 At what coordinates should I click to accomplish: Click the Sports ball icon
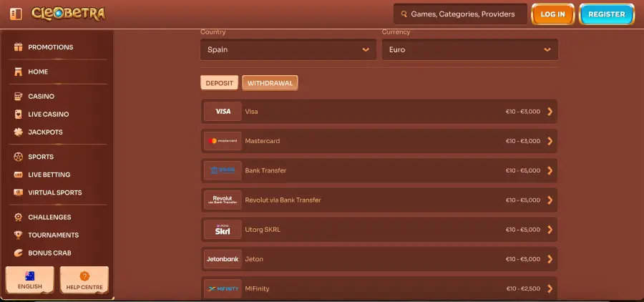pyautogui.click(x=18, y=157)
